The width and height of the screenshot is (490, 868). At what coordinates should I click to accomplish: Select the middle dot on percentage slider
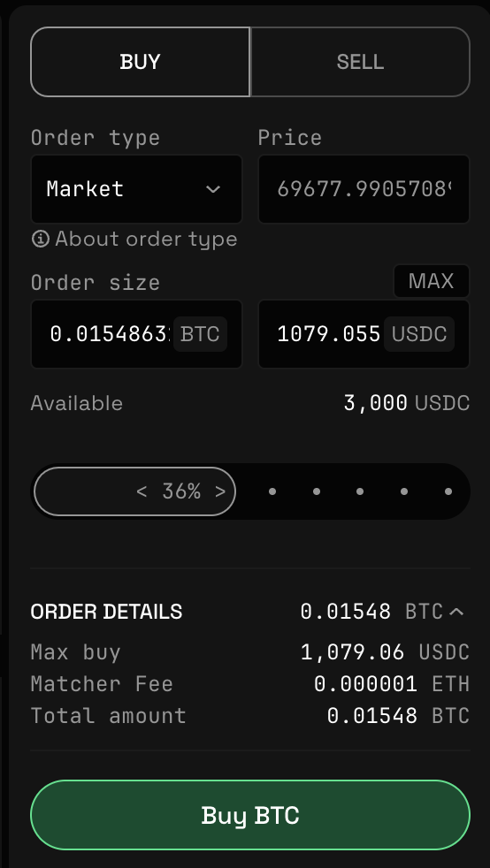(x=360, y=491)
